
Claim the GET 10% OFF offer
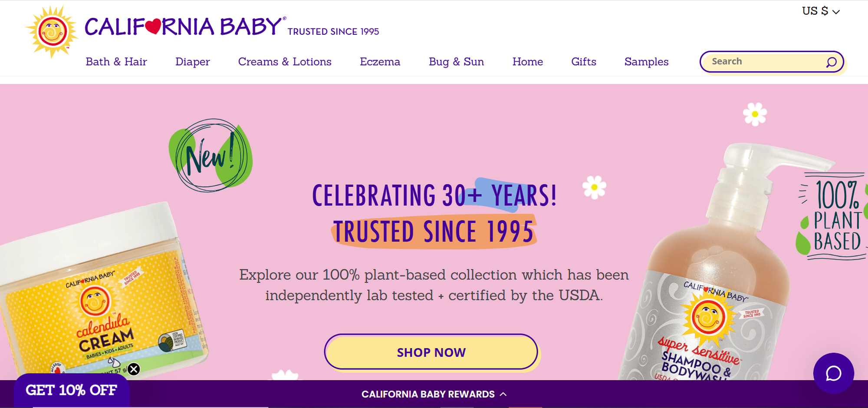click(x=71, y=391)
